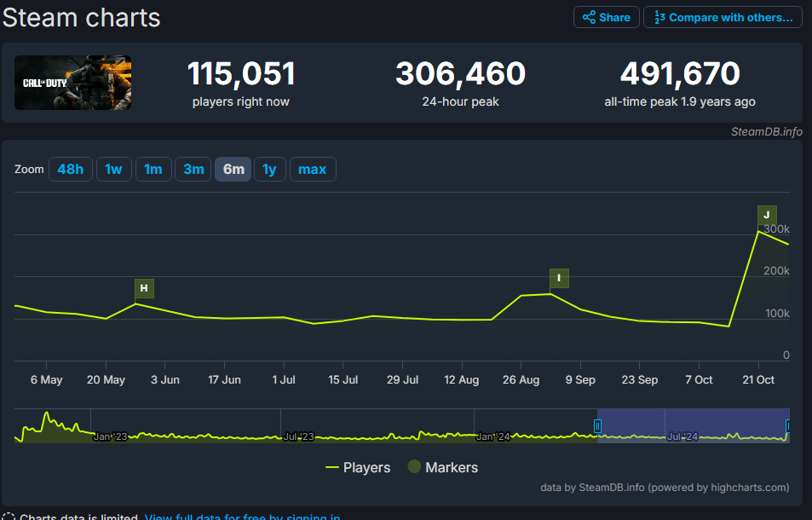Click the '7 Oct' axis label

pos(700,379)
